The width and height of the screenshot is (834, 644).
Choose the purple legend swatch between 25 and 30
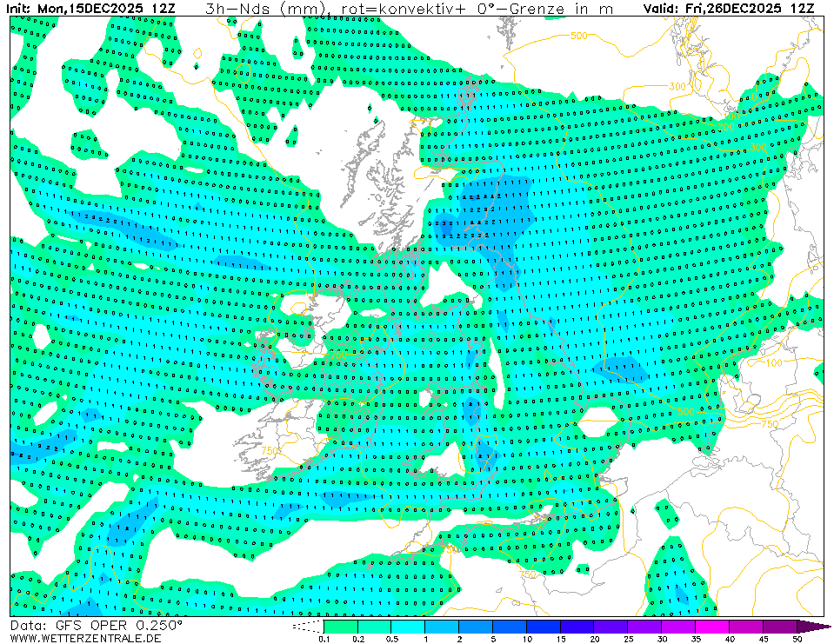pyautogui.click(x=644, y=626)
